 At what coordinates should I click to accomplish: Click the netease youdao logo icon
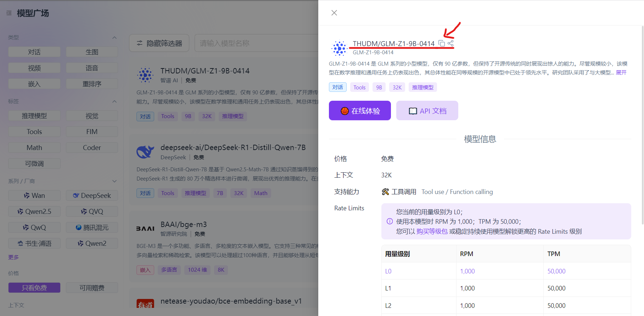(145, 304)
